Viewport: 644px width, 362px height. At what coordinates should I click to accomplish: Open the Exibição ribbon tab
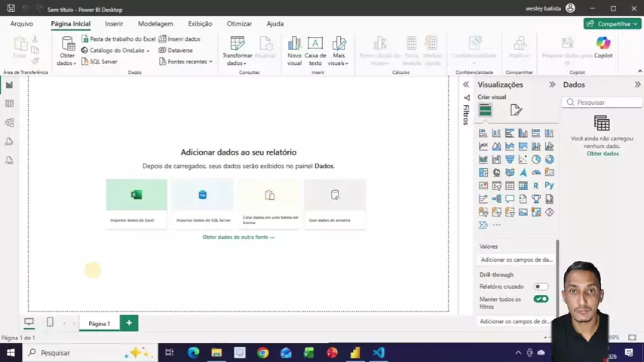point(200,24)
